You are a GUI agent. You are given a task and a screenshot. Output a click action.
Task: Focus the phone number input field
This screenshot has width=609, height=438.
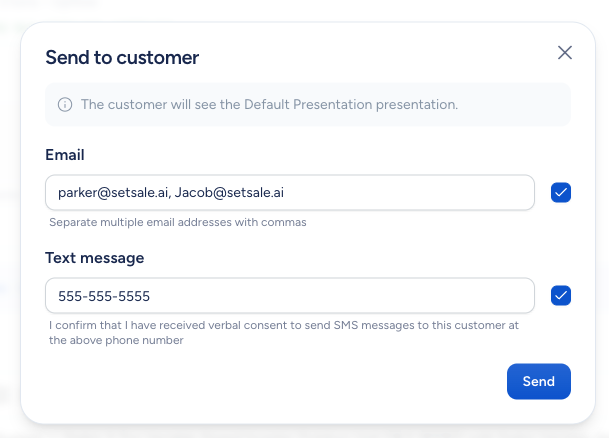coord(290,295)
